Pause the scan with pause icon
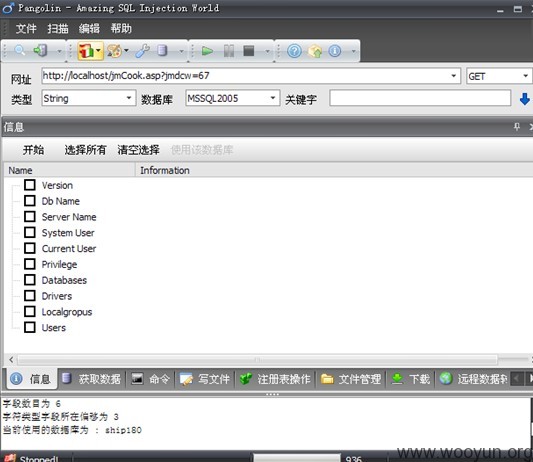The image size is (533, 462). point(229,51)
